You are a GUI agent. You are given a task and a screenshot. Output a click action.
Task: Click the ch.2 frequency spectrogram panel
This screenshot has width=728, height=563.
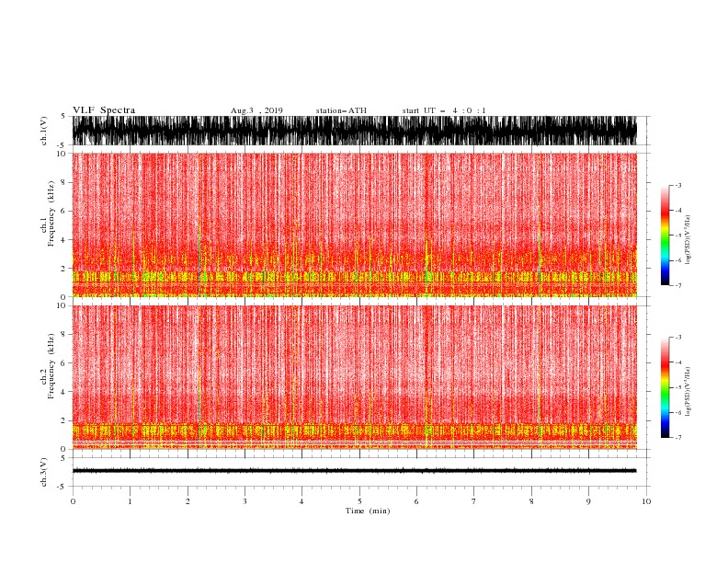pos(354,377)
